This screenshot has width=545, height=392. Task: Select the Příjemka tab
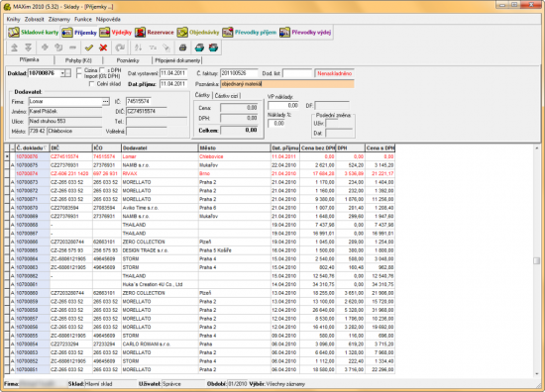pos(29,59)
